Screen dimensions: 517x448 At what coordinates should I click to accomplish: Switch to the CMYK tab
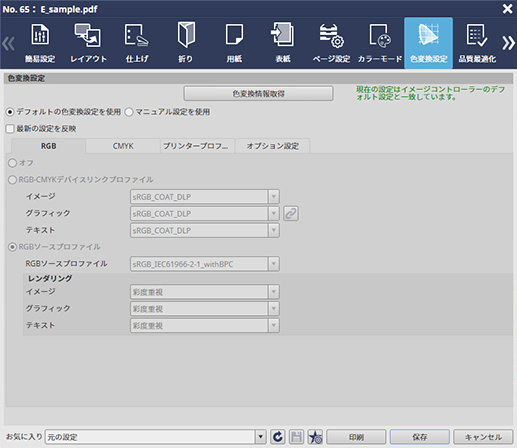point(123,146)
